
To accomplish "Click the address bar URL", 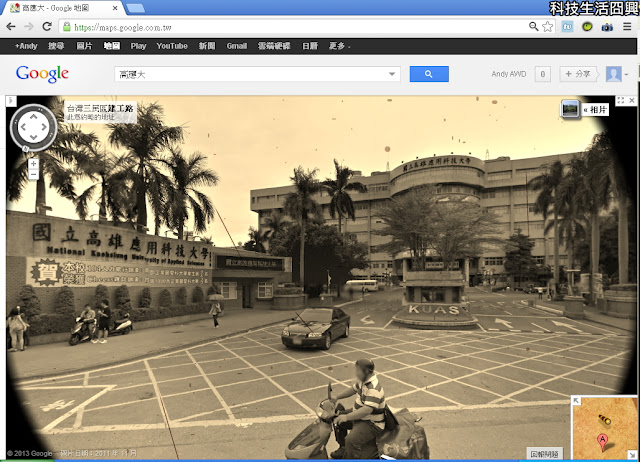I will [x=123, y=28].
